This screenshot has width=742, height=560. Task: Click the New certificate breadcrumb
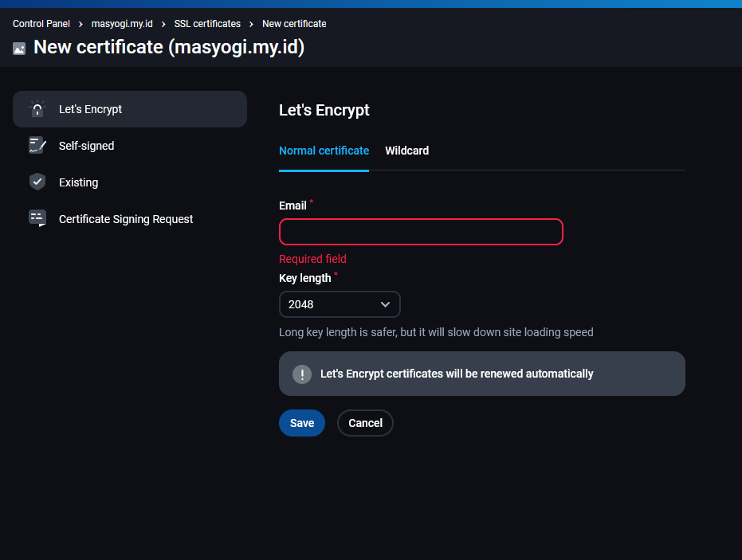(294, 24)
